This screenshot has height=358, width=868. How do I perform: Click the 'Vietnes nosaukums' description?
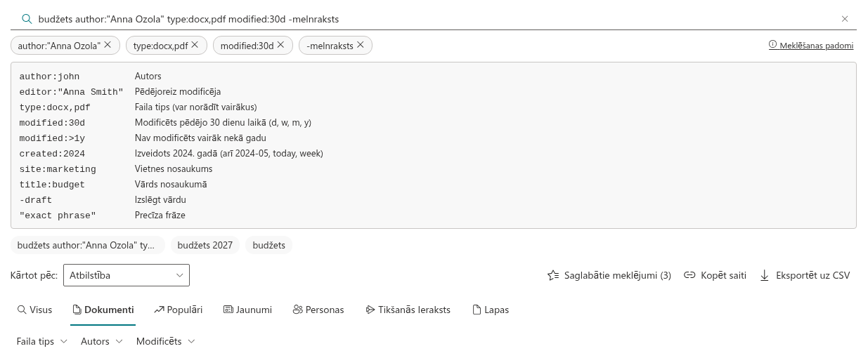click(x=174, y=169)
